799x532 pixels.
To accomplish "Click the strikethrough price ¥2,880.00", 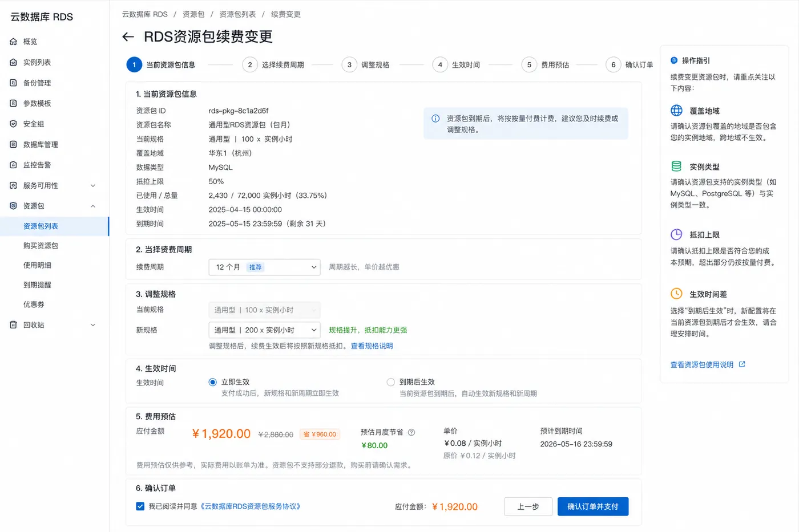I will pyautogui.click(x=276, y=434).
